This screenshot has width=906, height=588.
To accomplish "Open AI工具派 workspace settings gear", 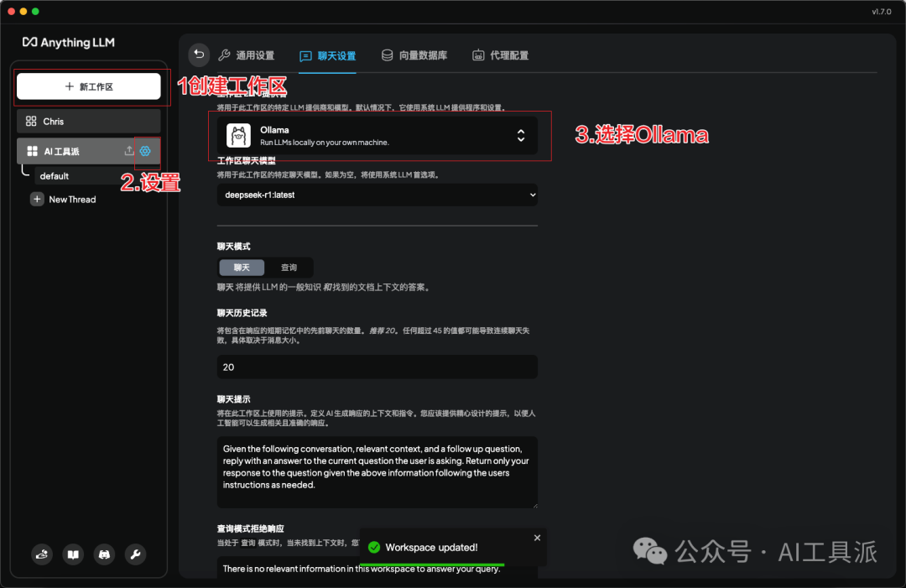I will [x=145, y=151].
